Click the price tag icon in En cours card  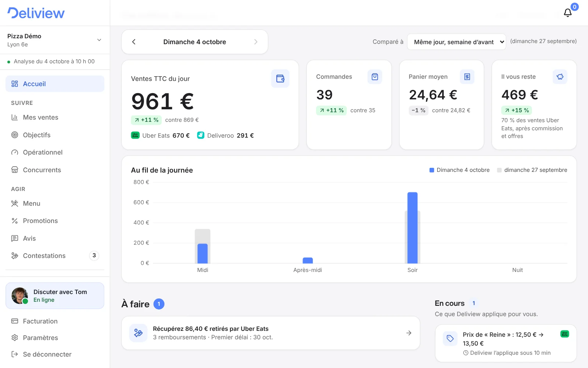(450, 338)
